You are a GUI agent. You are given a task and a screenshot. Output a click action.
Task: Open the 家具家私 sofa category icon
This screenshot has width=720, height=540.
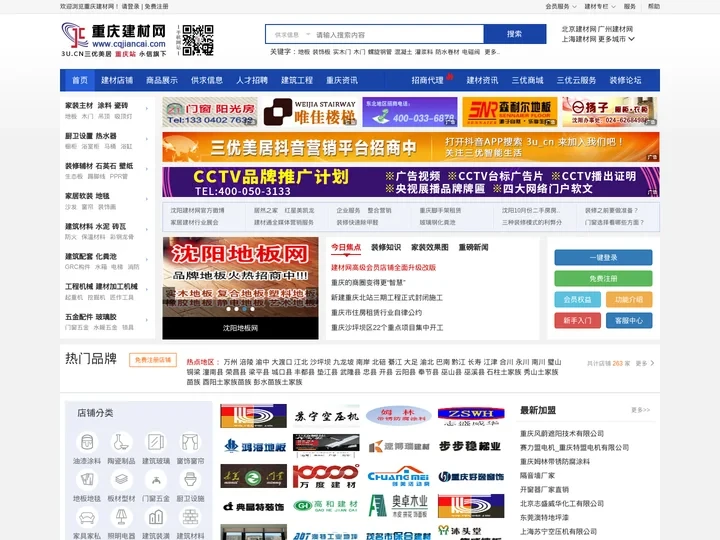click(87, 518)
